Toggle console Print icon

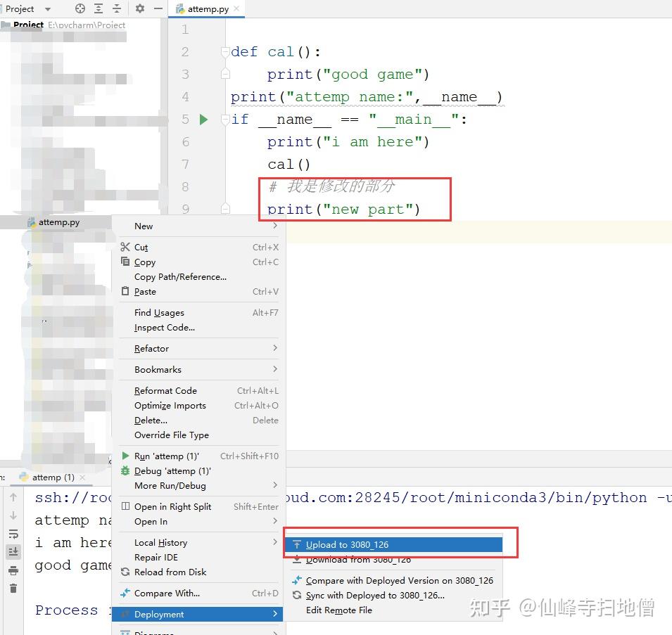[13, 569]
